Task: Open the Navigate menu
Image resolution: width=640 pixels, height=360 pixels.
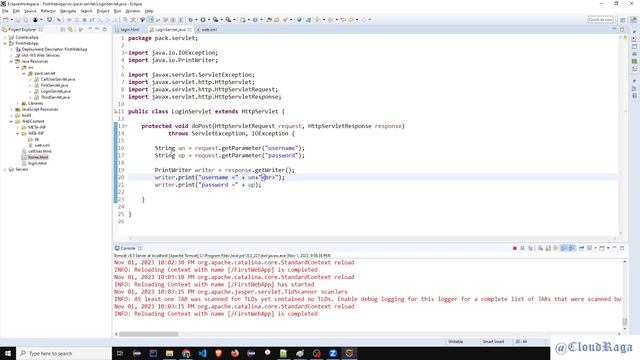Action: 68,11
